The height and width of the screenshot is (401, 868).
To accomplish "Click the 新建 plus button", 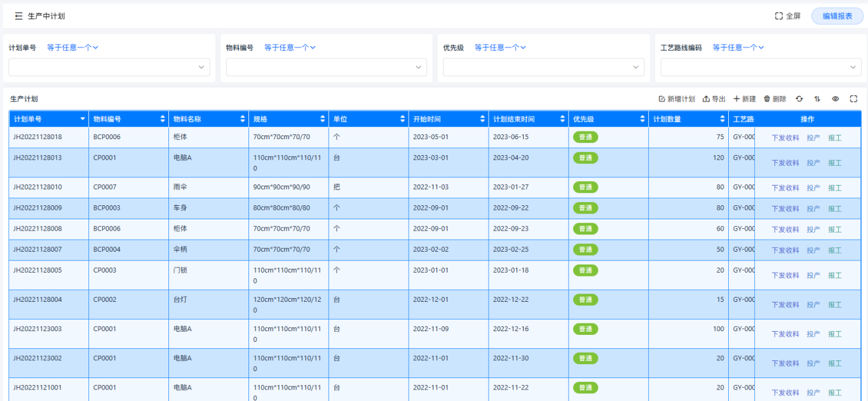I will point(745,99).
